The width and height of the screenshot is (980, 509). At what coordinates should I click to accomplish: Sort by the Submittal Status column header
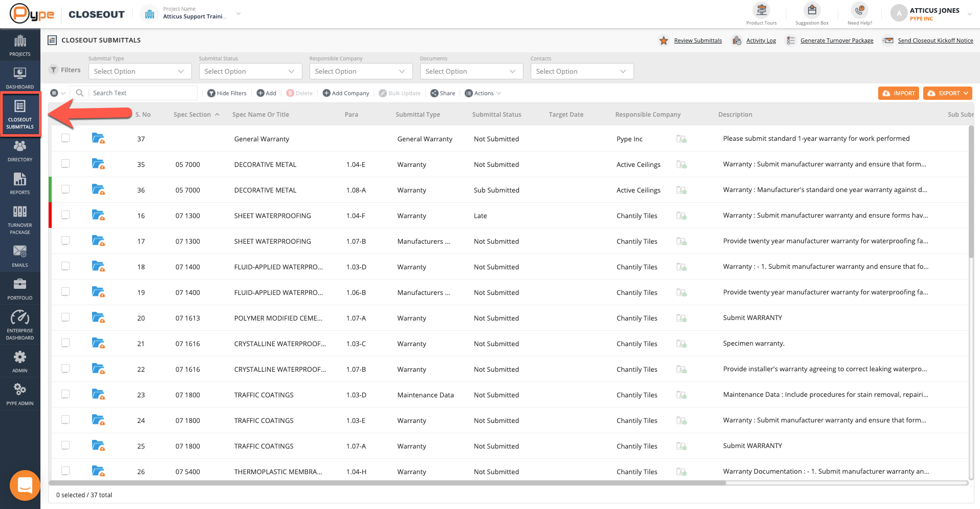496,115
